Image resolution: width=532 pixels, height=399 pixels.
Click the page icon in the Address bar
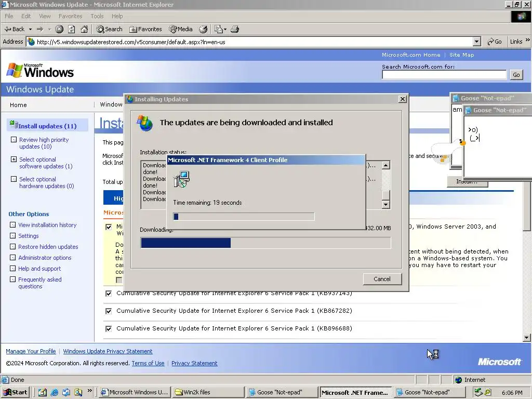click(x=31, y=42)
